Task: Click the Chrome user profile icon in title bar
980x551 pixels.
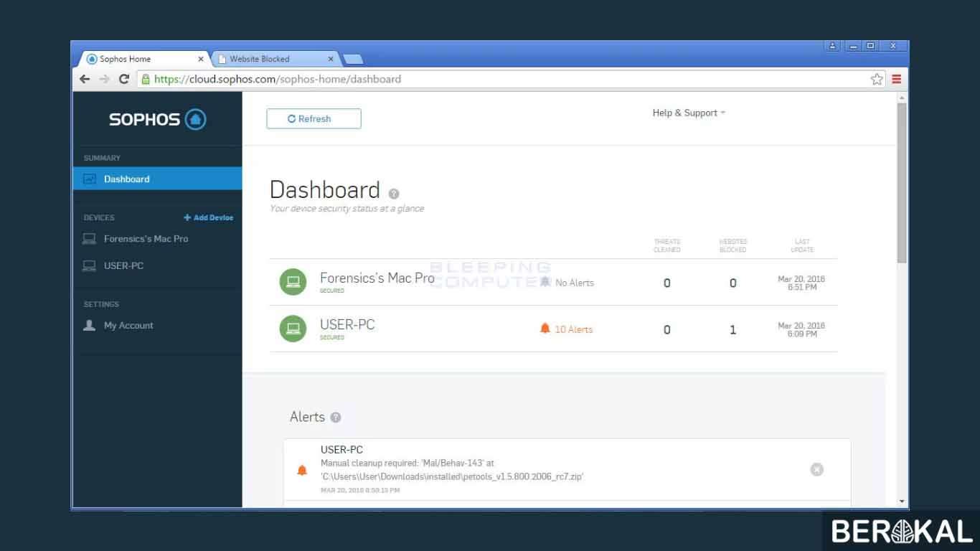Action: [832, 46]
